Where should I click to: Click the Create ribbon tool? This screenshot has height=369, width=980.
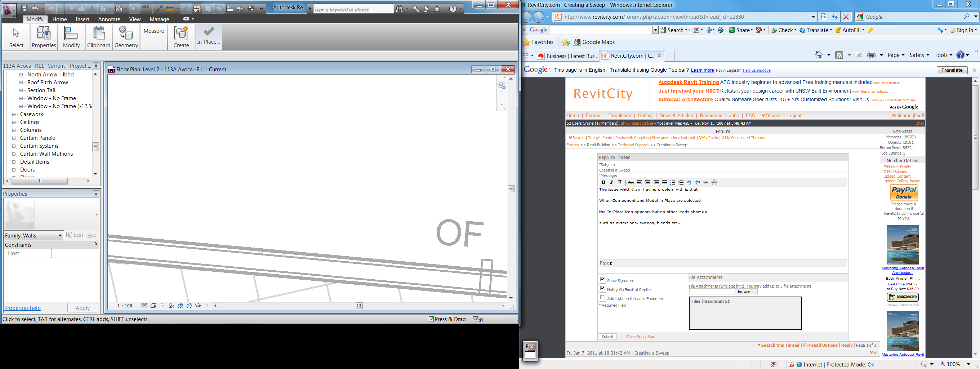click(181, 37)
